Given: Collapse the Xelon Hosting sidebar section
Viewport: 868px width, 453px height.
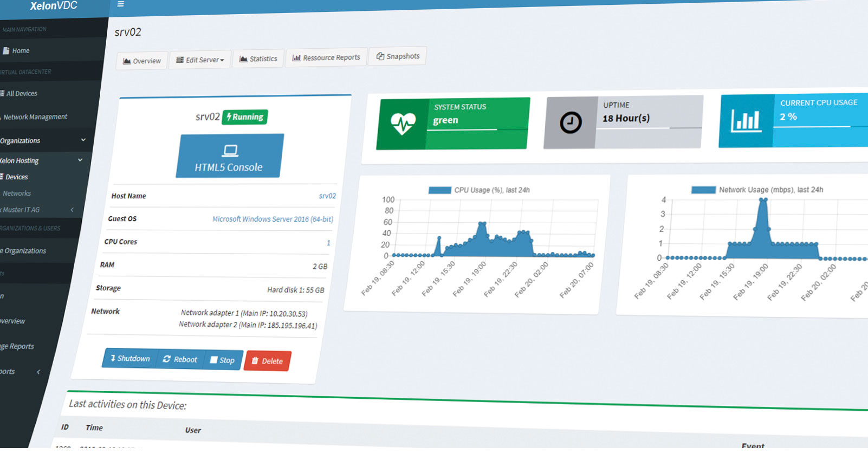Looking at the screenshot, I should [x=80, y=160].
